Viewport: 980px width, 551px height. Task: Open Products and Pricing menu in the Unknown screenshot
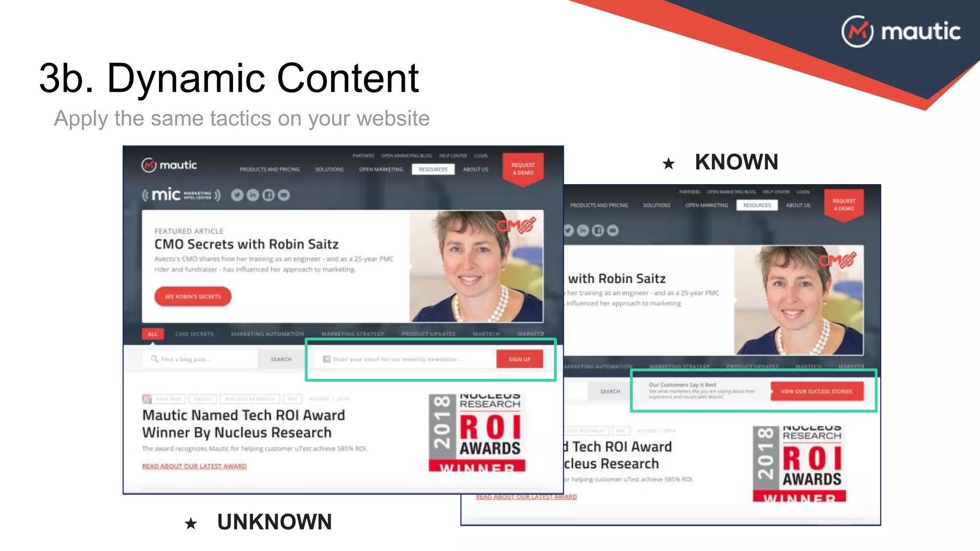coord(269,169)
